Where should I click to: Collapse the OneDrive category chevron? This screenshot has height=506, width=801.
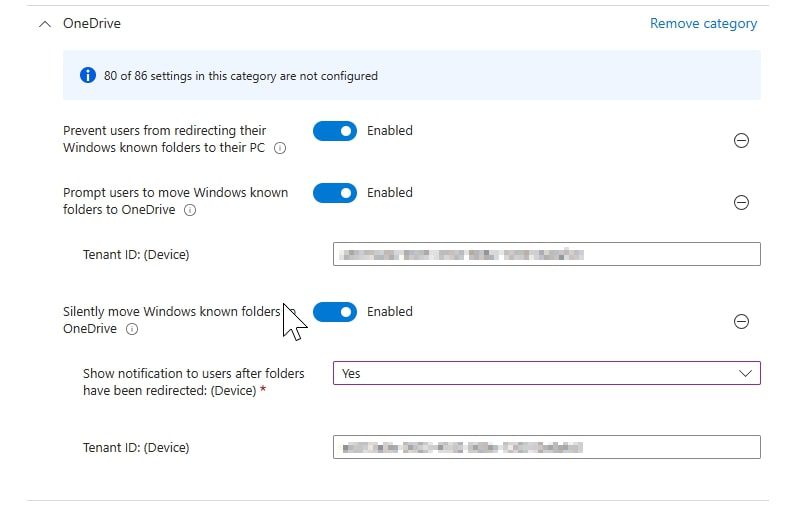click(43, 24)
